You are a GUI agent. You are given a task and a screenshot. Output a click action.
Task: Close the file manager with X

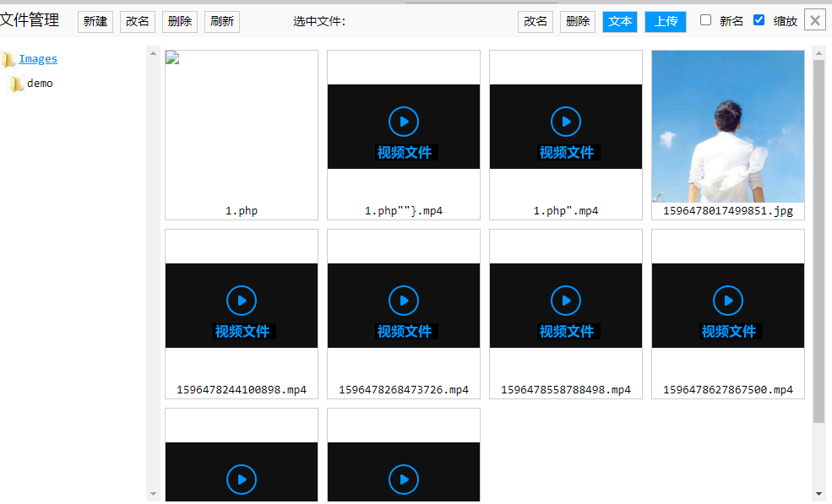tap(815, 21)
